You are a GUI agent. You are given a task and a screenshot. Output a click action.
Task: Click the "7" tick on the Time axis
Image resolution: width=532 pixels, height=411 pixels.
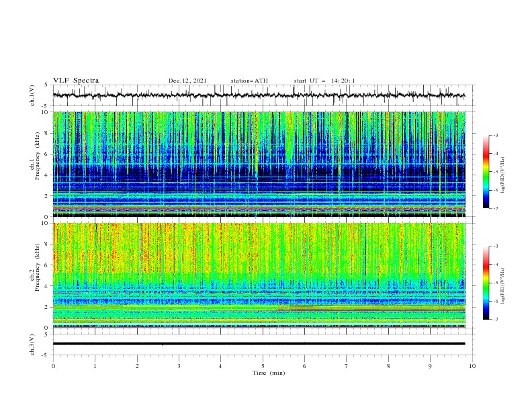[347, 366]
